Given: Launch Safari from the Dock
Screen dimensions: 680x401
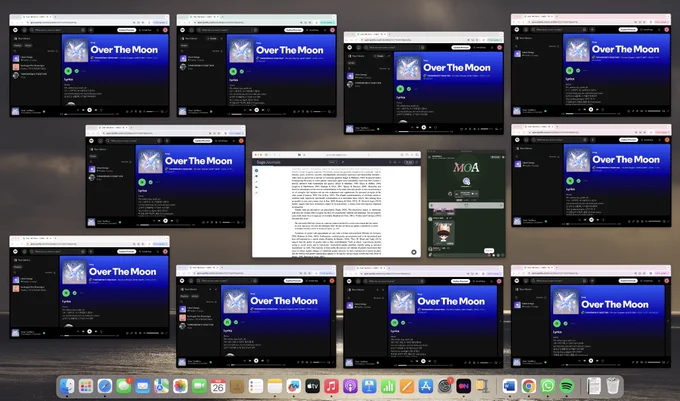Looking at the screenshot, I should pos(105,386).
